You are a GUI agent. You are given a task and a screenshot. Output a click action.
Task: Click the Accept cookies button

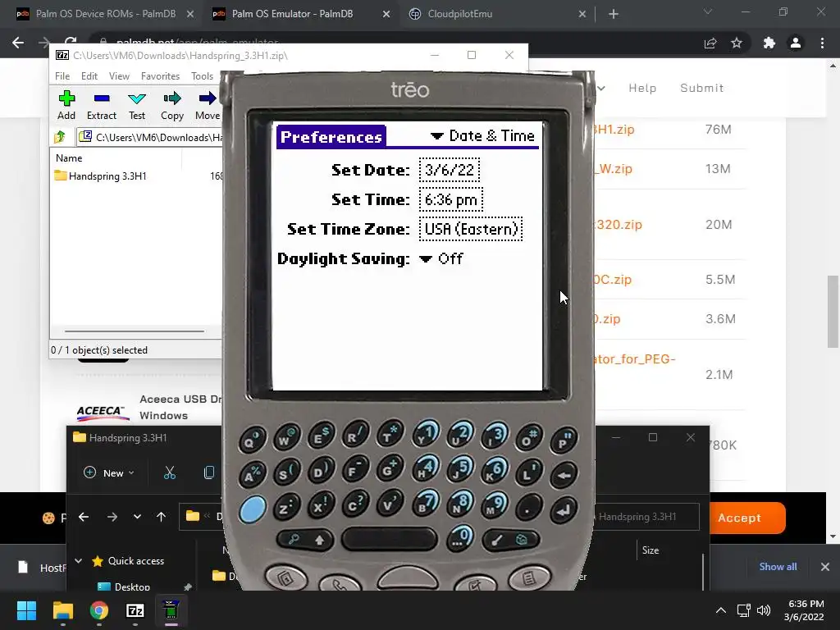746,518
